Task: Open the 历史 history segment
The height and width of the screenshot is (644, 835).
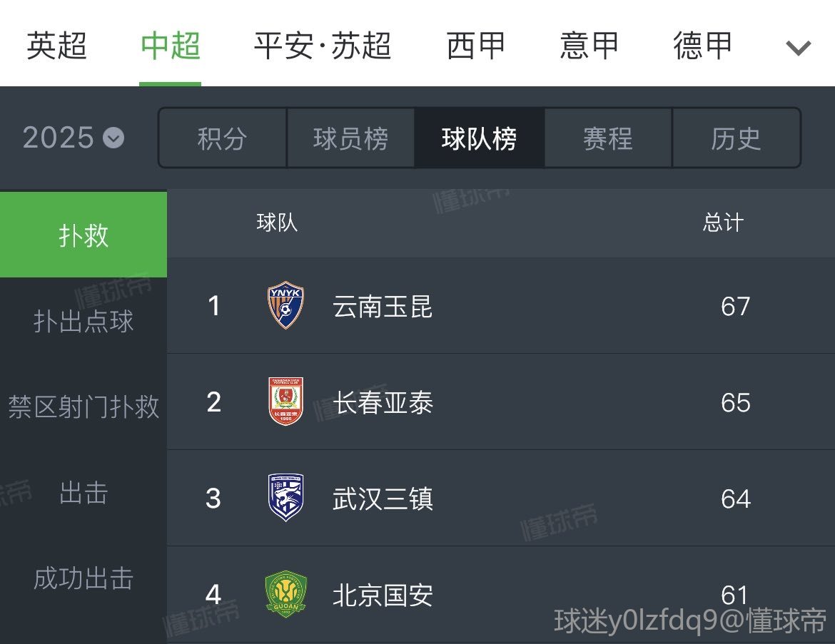Action: 737,138
